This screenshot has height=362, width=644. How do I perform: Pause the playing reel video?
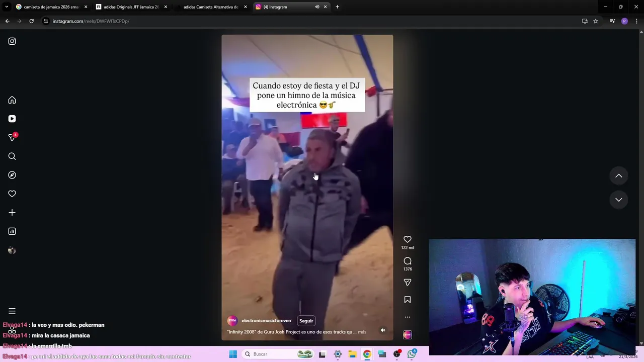coord(307,187)
